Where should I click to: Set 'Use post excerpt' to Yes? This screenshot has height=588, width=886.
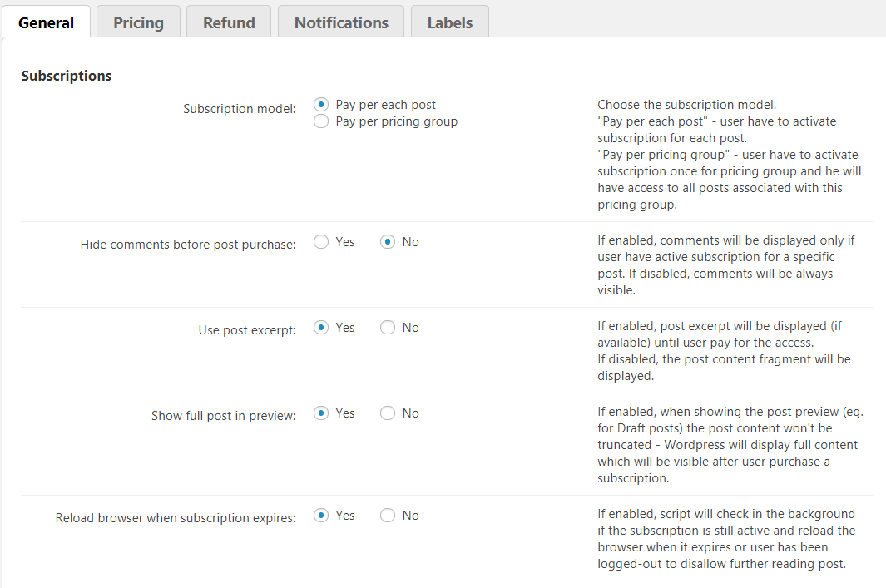click(x=321, y=328)
